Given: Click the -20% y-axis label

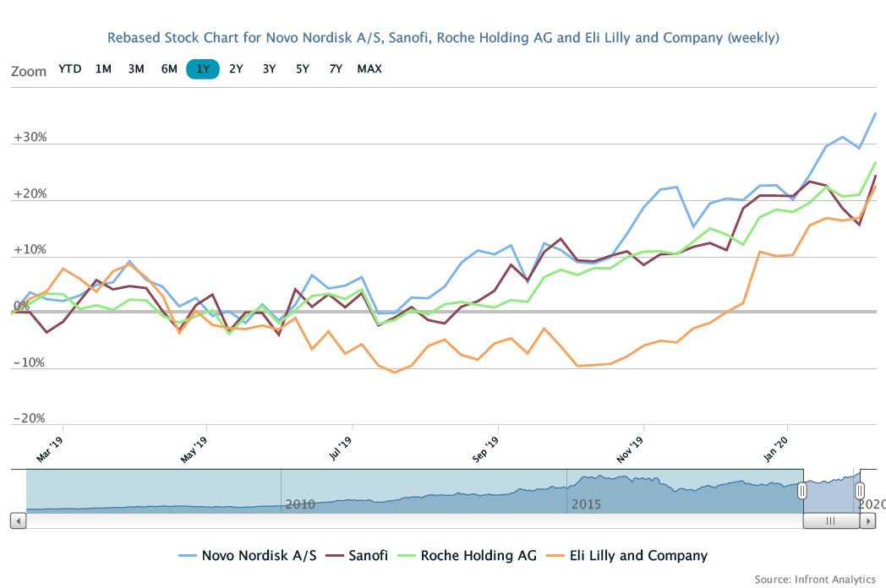Looking at the screenshot, I should click(x=29, y=418).
